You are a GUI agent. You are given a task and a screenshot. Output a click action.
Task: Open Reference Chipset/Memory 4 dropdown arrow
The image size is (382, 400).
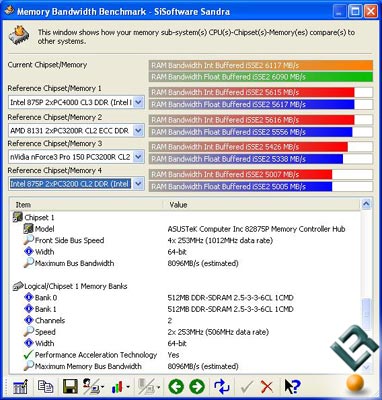[138, 184]
